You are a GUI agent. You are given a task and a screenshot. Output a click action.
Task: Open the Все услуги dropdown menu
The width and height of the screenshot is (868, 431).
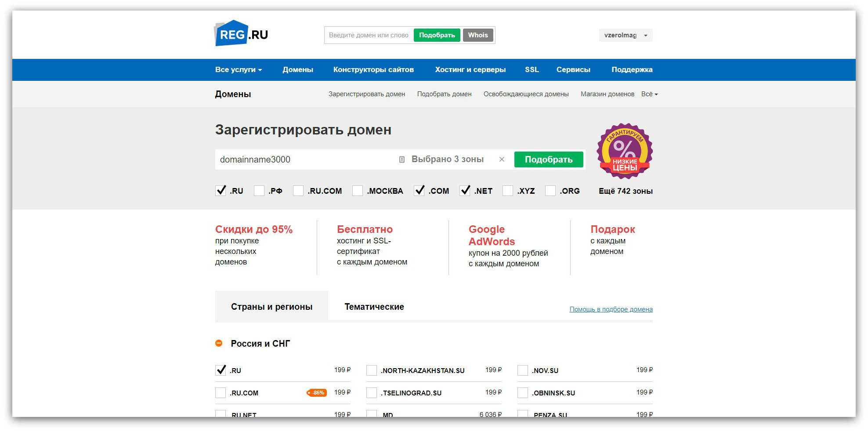point(238,70)
